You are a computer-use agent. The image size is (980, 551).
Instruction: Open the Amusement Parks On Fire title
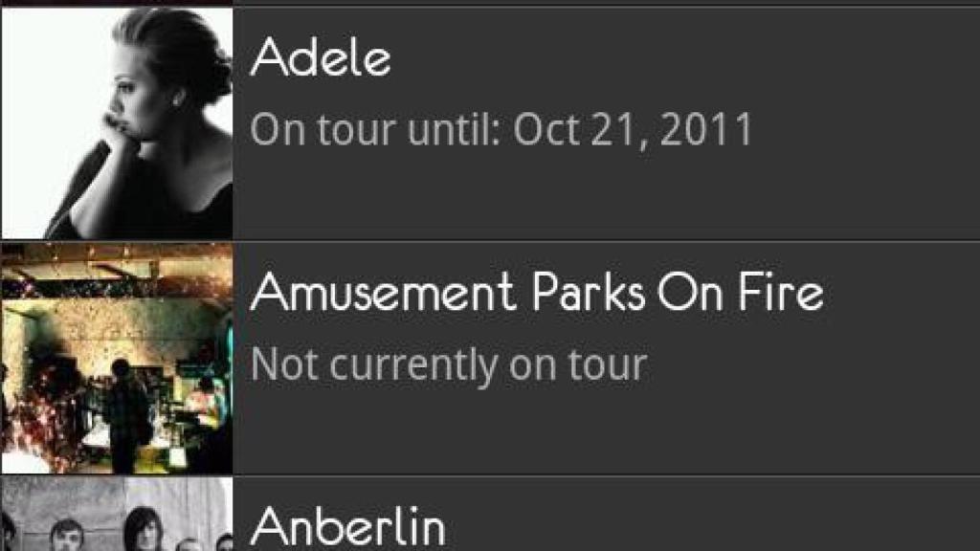pyautogui.click(x=536, y=293)
